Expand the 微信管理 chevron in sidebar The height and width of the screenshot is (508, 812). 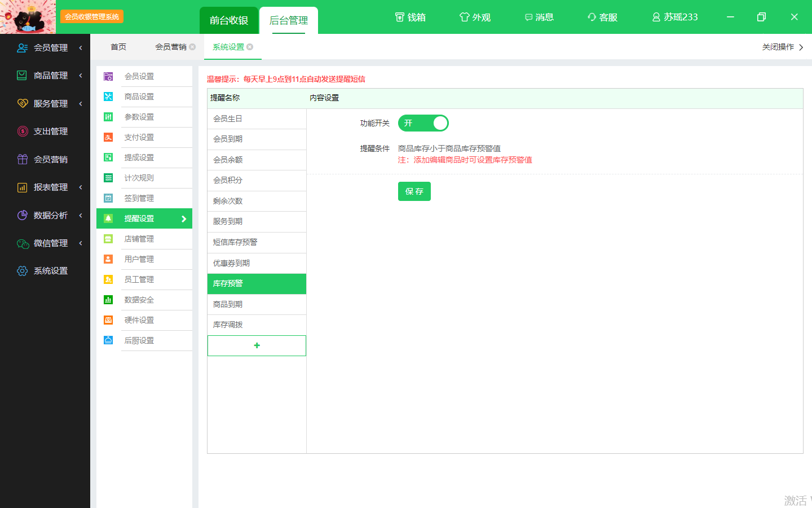click(x=81, y=243)
